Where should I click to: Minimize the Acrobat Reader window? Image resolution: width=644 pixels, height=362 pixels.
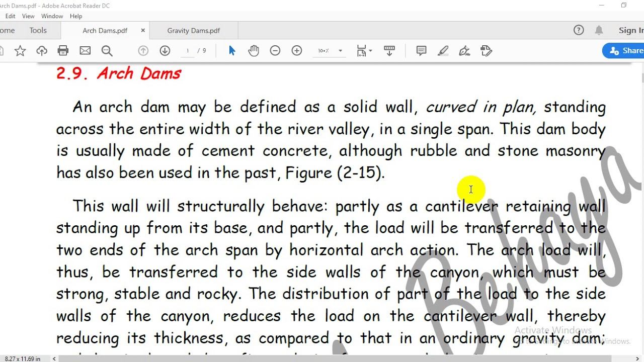[602, 6]
